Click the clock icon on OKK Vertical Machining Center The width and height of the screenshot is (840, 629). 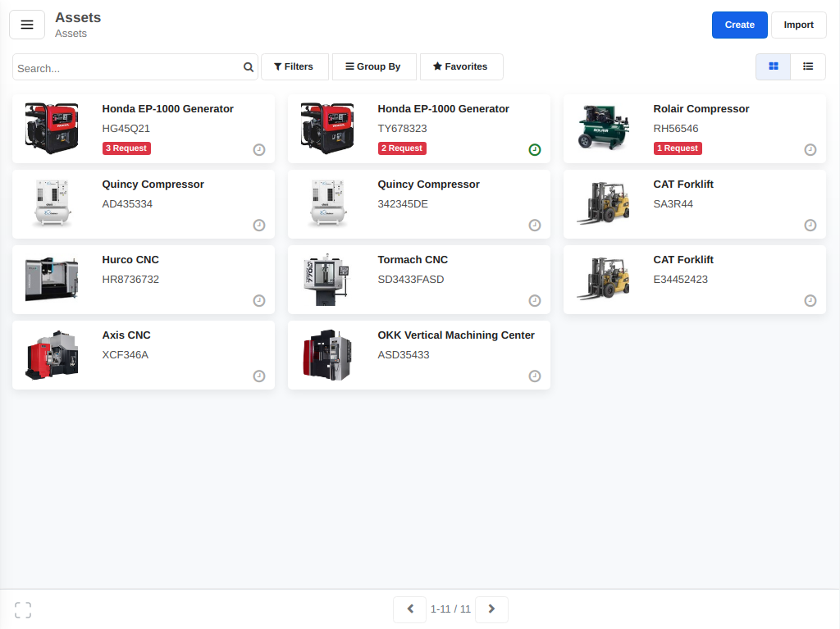534,376
